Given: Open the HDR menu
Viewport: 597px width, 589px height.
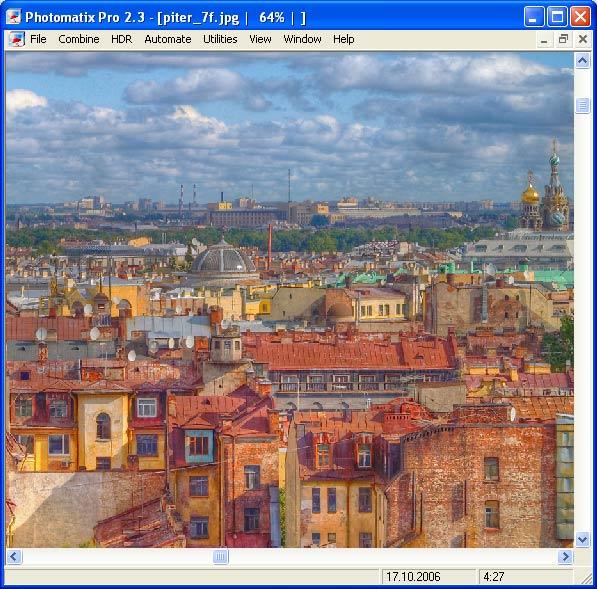Looking at the screenshot, I should click(x=121, y=39).
